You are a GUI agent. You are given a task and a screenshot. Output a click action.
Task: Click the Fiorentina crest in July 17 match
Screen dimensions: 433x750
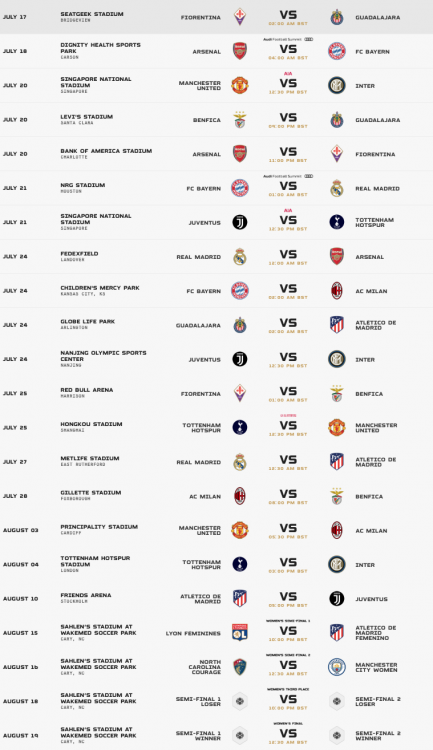240,17
